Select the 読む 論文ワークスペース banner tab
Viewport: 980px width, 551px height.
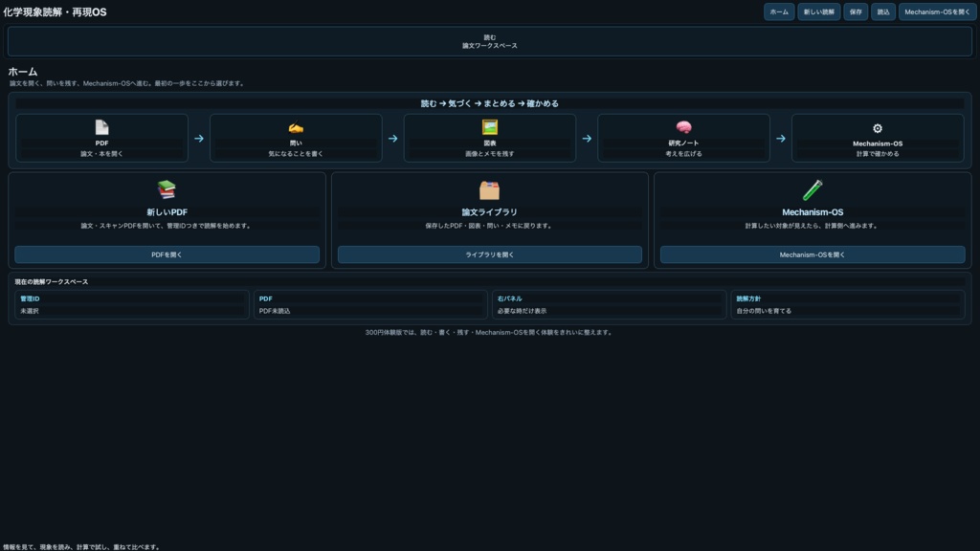[489, 42]
